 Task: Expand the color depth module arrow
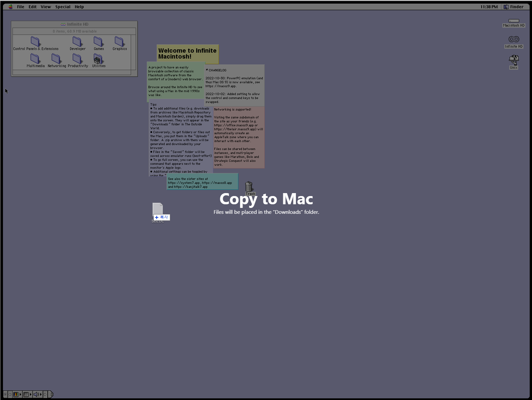tap(20, 394)
